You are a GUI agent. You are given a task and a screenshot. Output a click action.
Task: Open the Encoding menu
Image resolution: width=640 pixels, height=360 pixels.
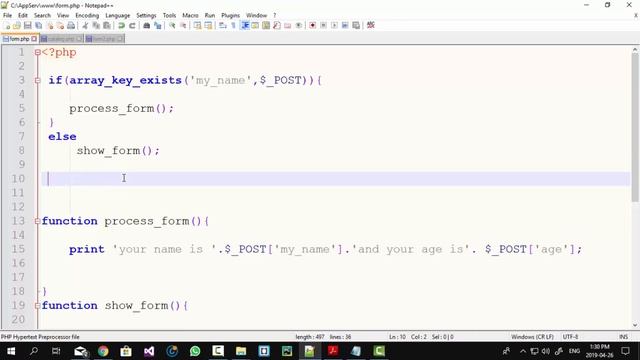tap(87, 15)
